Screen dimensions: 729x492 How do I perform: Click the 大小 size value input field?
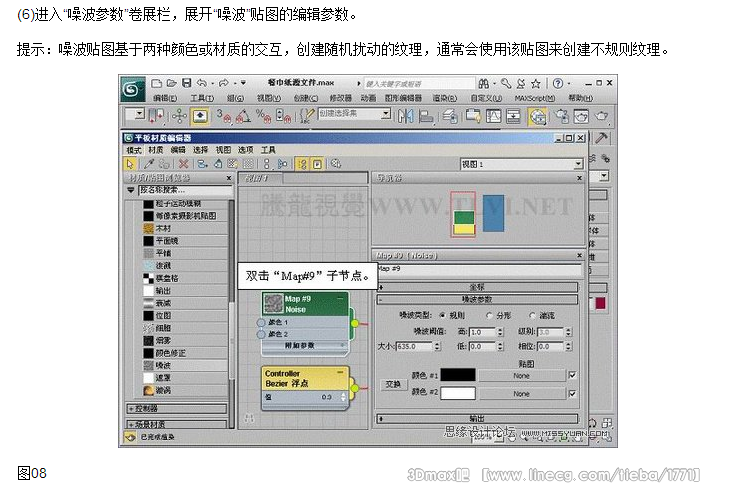(x=415, y=346)
